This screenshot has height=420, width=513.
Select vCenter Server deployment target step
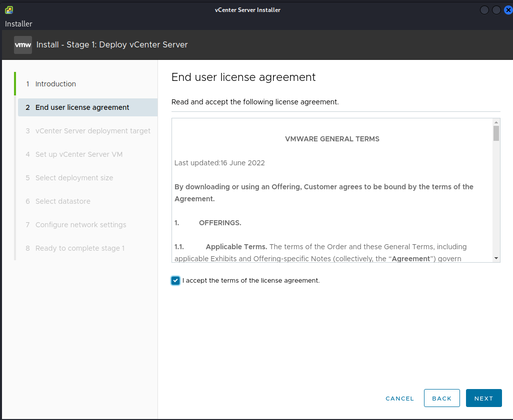[92, 131]
